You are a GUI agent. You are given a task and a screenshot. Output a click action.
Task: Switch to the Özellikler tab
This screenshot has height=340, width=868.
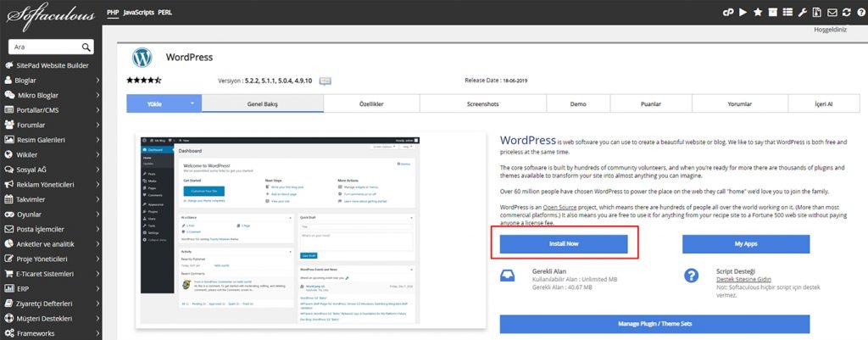tap(371, 103)
